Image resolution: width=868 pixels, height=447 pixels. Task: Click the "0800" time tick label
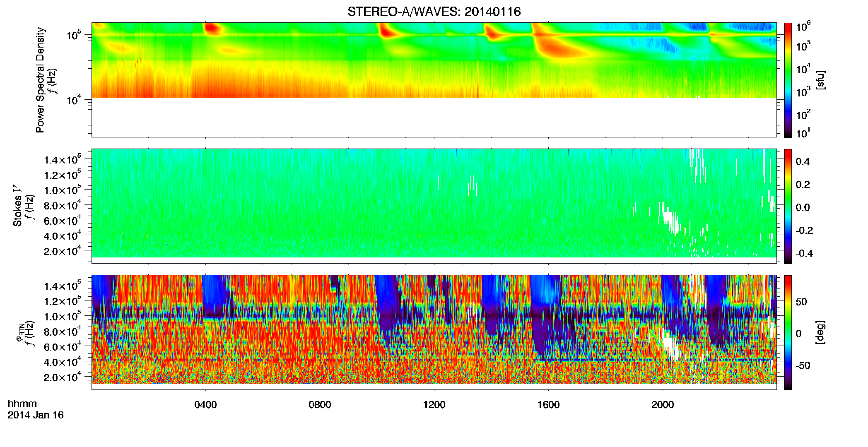coord(320,405)
